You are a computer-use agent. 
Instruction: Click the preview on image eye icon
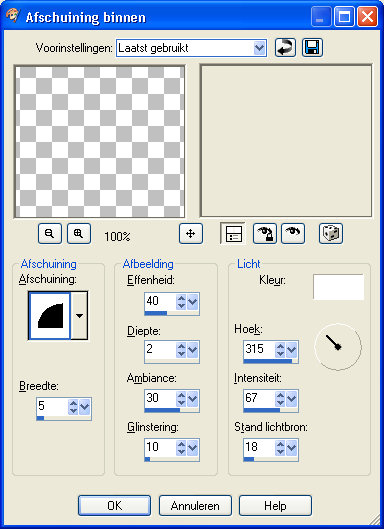click(x=293, y=233)
